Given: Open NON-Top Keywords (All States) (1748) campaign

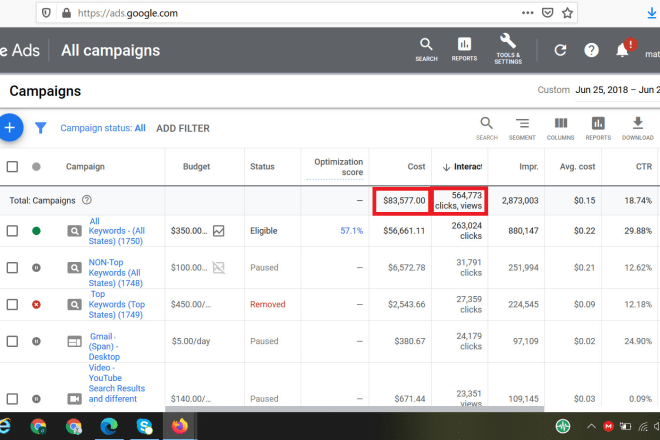Looking at the screenshot, I should pyautogui.click(x=115, y=272).
